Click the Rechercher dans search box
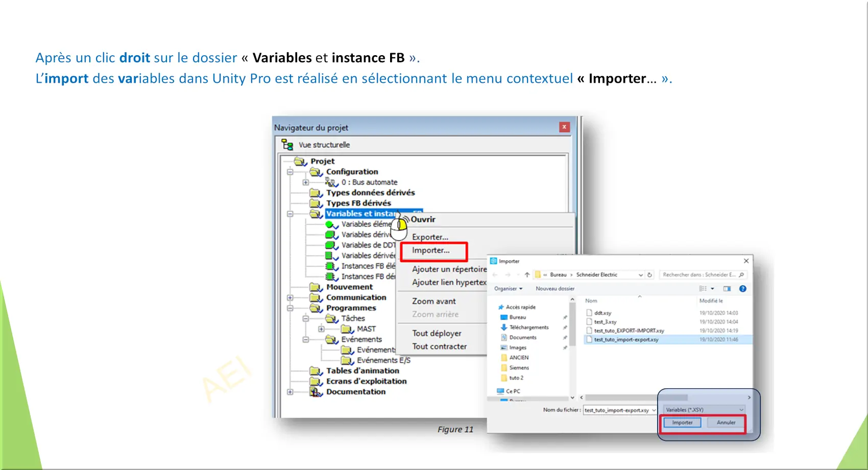Viewport: 868px width, 470px height. [x=703, y=275]
